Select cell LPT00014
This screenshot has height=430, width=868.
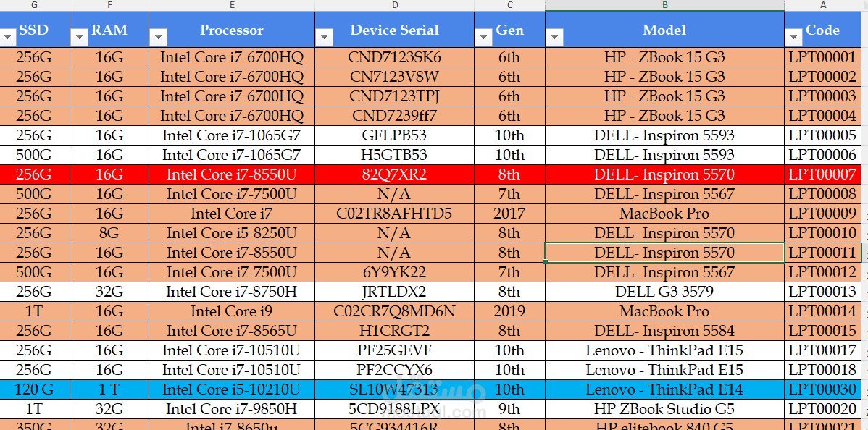coord(823,311)
